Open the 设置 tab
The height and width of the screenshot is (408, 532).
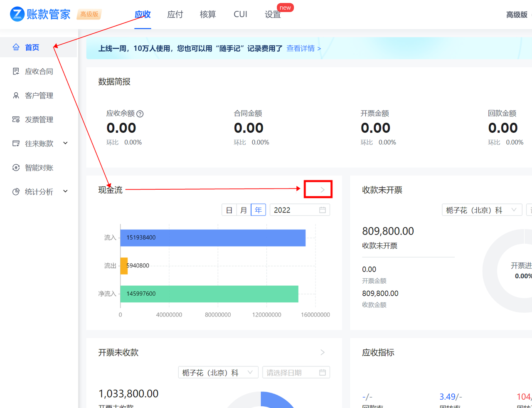tap(273, 15)
